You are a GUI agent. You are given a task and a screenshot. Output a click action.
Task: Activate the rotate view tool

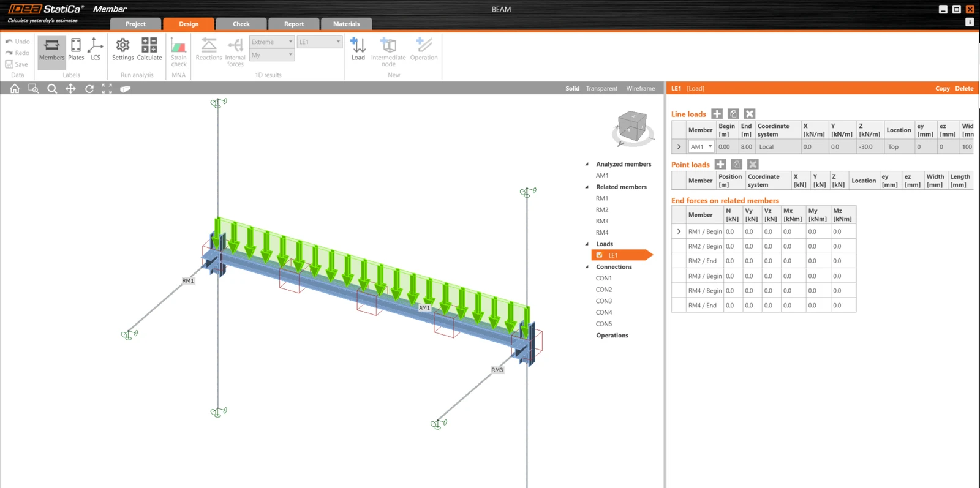pyautogui.click(x=89, y=89)
